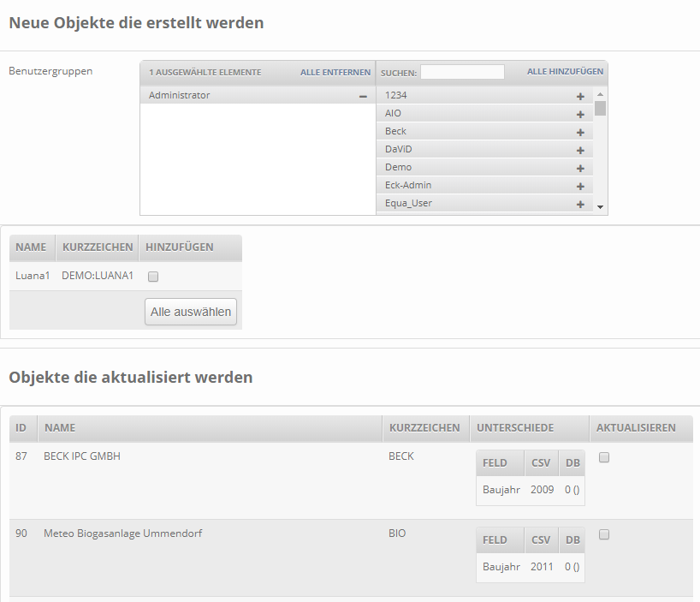This screenshot has height=602, width=700.
Task: Click the Meteo Biogasanlage Ummendorf name cell
Action: point(122,533)
